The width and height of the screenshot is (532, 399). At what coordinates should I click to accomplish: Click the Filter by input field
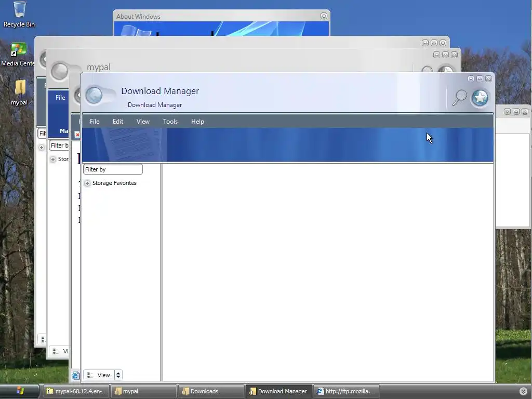[x=113, y=169]
